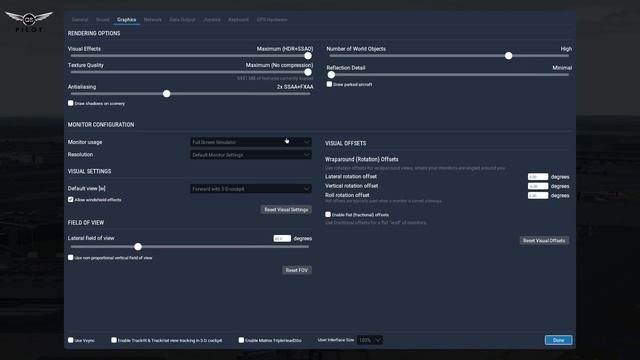The width and height of the screenshot is (640, 360).
Task: Open the User Interface Size dropdown
Action: pyautogui.click(x=370, y=340)
